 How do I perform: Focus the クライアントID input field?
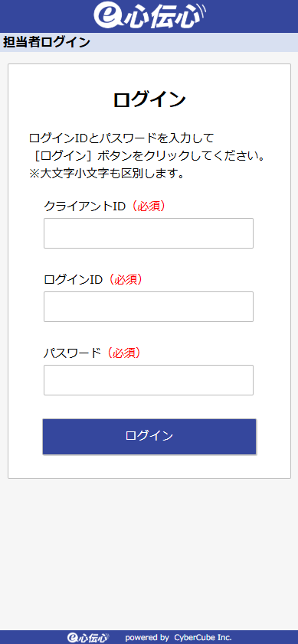tap(149, 233)
